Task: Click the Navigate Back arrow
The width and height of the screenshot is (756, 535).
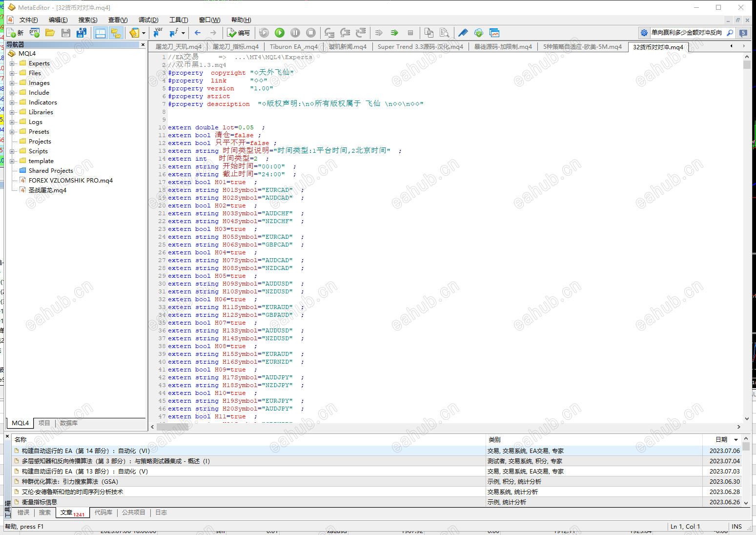Action: (x=198, y=33)
